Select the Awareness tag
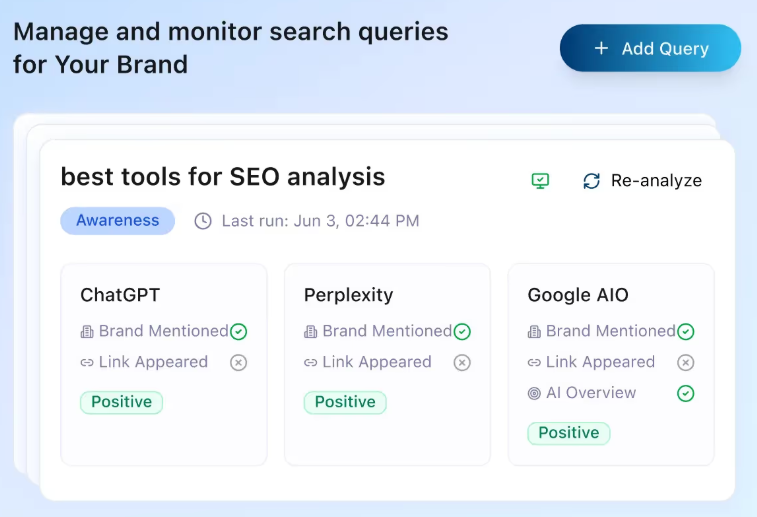This screenshot has width=757, height=517. pyautogui.click(x=117, y=221)
